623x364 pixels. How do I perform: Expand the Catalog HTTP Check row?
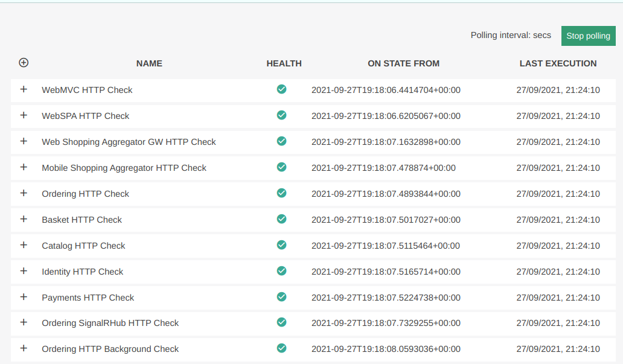point(24,245)
